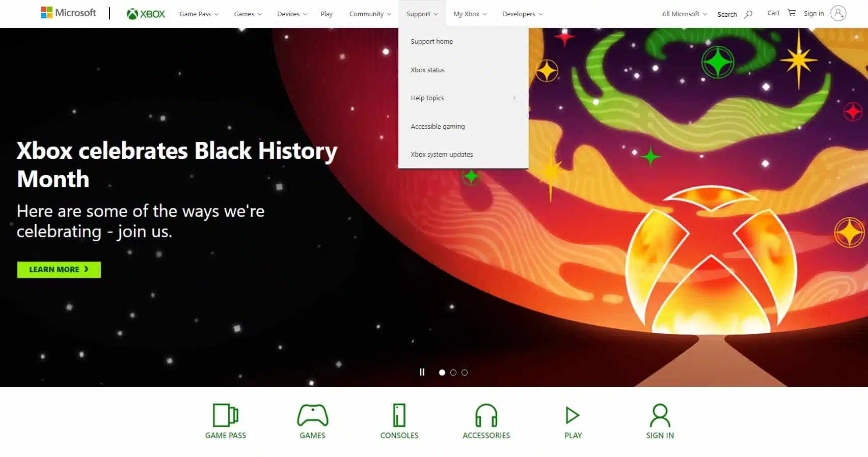Open the Accessories headset icon
This screenshot has height=457, width=868.
click(x=486, y=415)
